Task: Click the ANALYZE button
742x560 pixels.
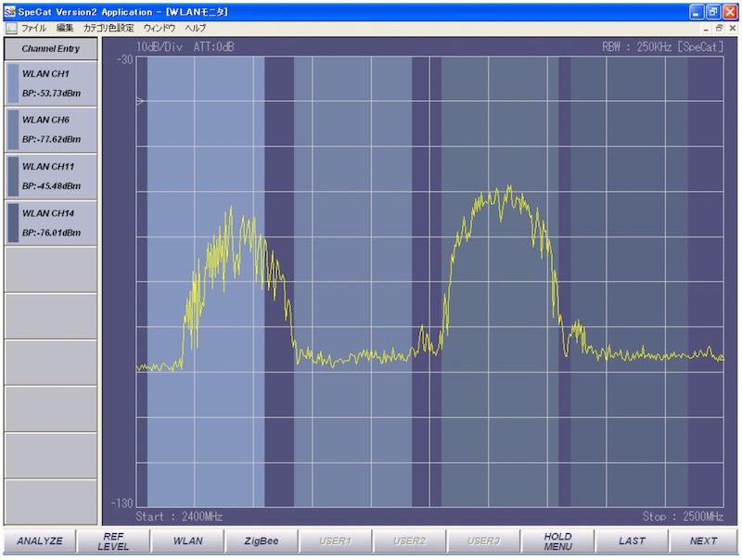Action: (x=40, y=541)
